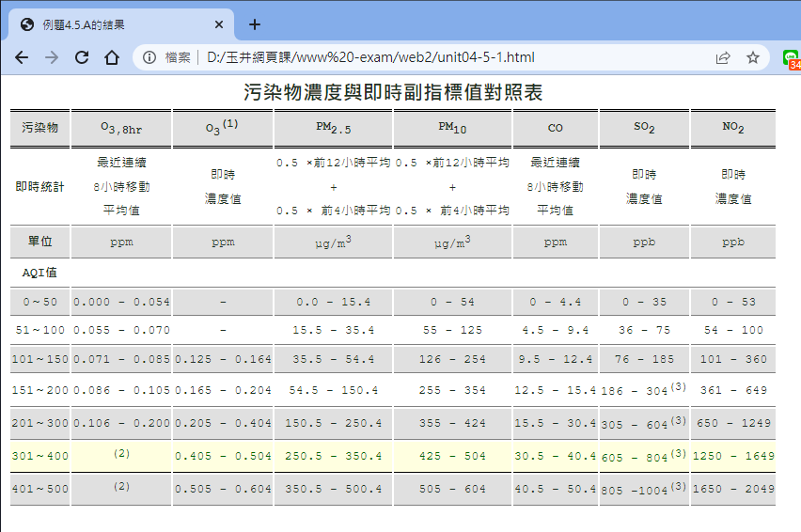Click the SO2 column header
Viewport: 801px width, 532px height.
644,128
